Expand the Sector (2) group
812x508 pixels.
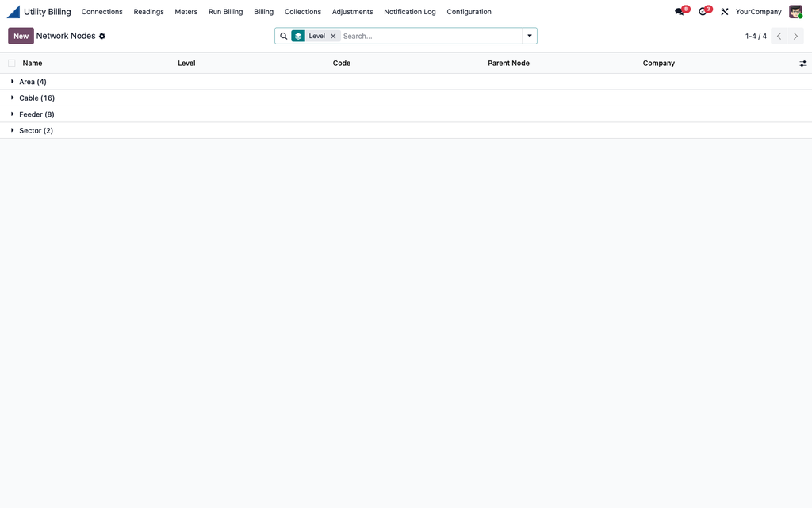click(406, 130)
